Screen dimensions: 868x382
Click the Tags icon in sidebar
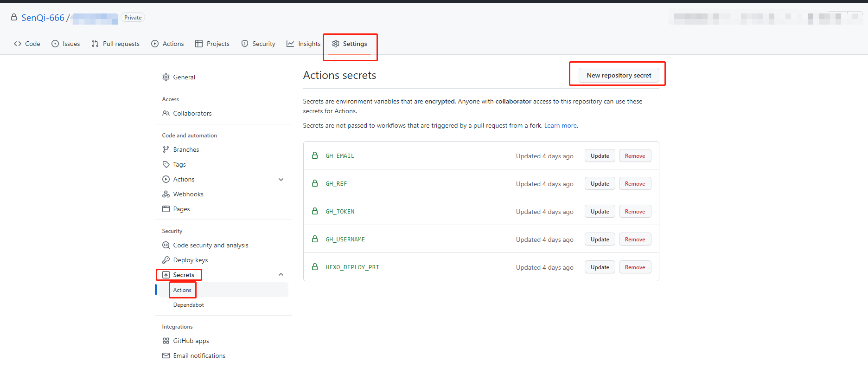pyautogui.click(x=166, y=164)
